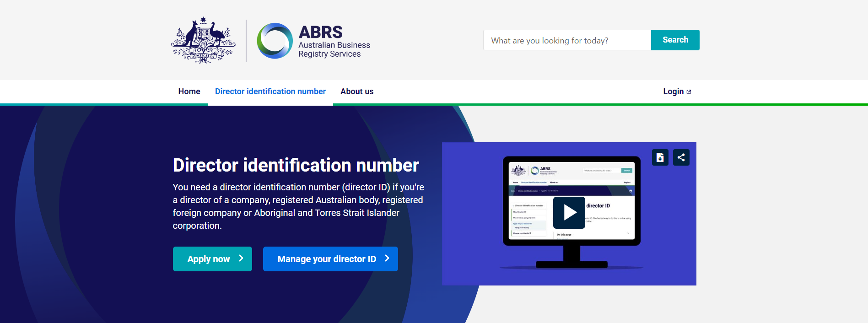This screenshot has width=868, height=323.
Task: Click the external-link icon beside Login
Action: [x=689, y=92]
